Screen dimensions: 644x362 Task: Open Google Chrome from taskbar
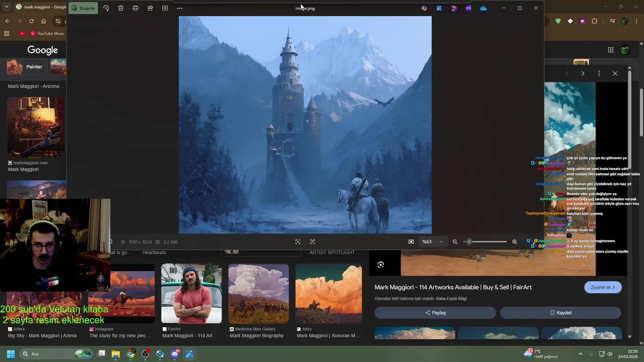point(130,354)
